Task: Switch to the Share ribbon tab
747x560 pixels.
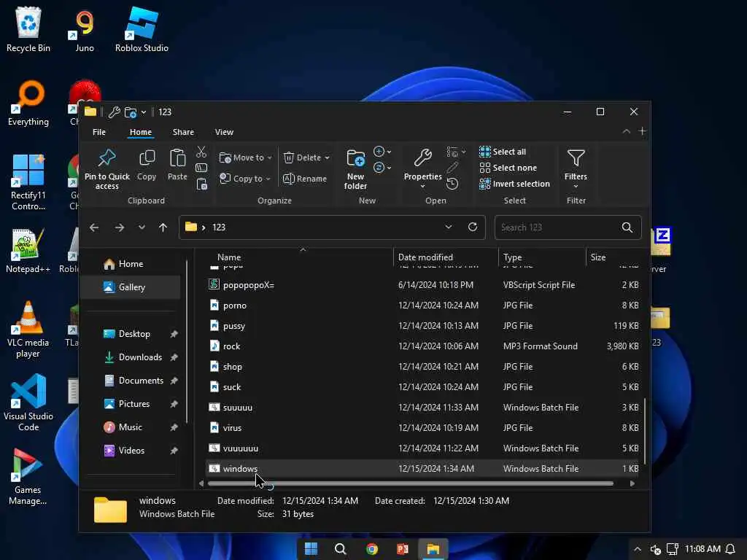Action: (x=183, y=132)
